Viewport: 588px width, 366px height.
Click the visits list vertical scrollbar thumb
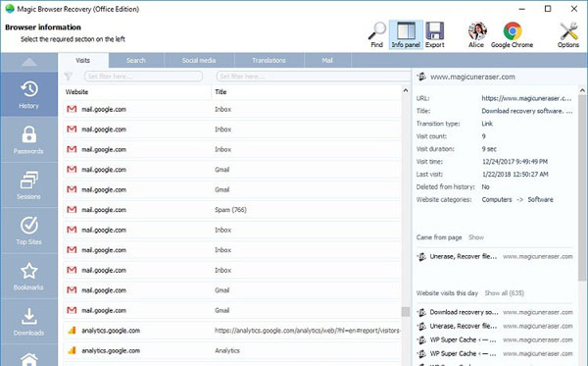point(406,312)
